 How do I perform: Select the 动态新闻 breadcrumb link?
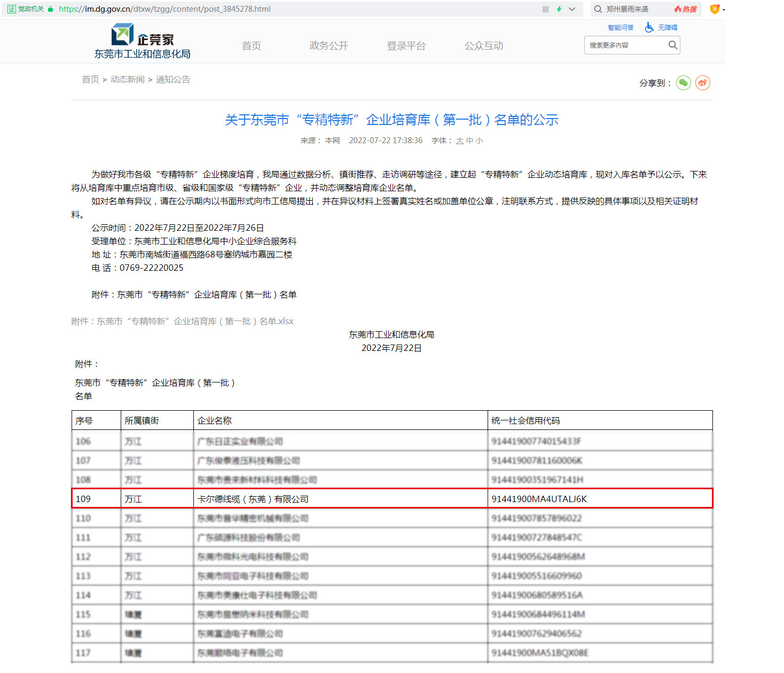127,80
